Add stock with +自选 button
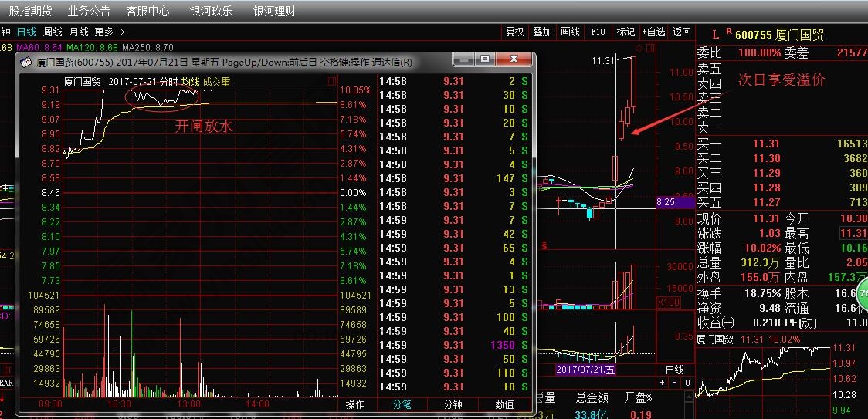Viewport: 868px width, 419px height. point(653,32)
